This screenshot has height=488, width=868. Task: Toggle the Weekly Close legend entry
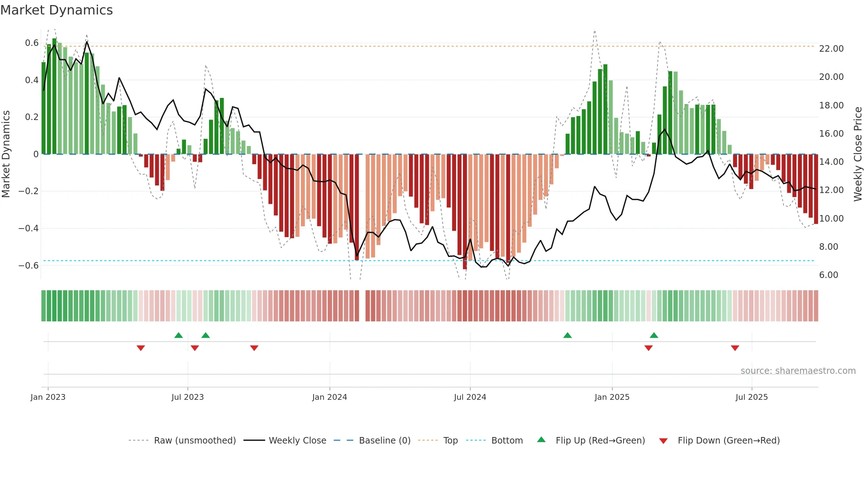tap(285, 440)
